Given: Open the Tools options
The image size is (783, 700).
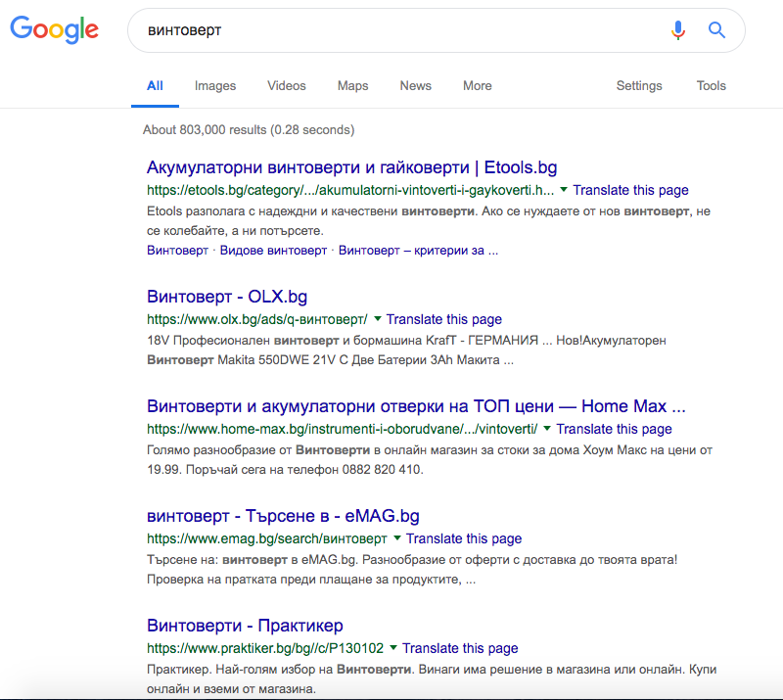Looking at the screenshot, I should coord(712,86).
